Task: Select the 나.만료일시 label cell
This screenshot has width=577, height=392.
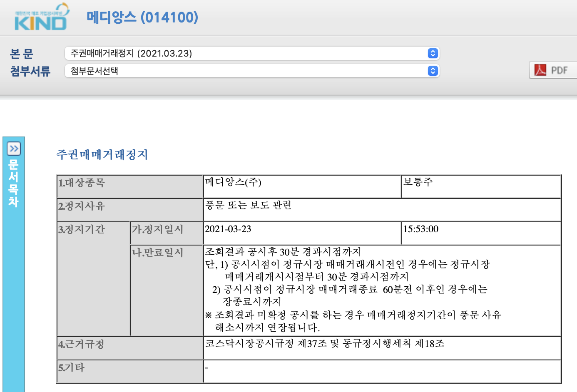Action: coord(167,290)
